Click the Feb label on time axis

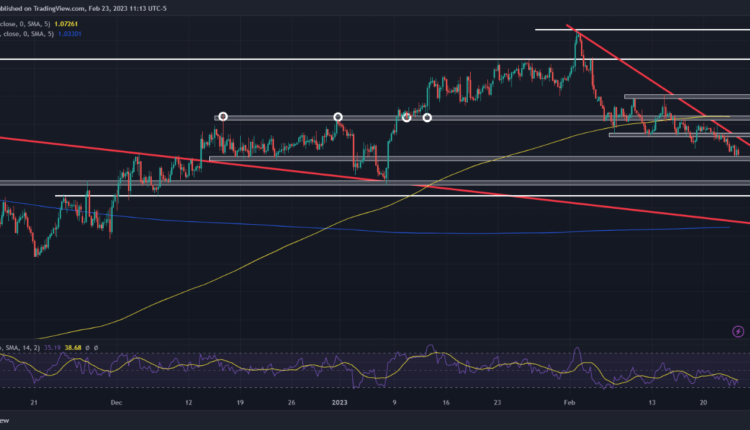pos(570,402)
